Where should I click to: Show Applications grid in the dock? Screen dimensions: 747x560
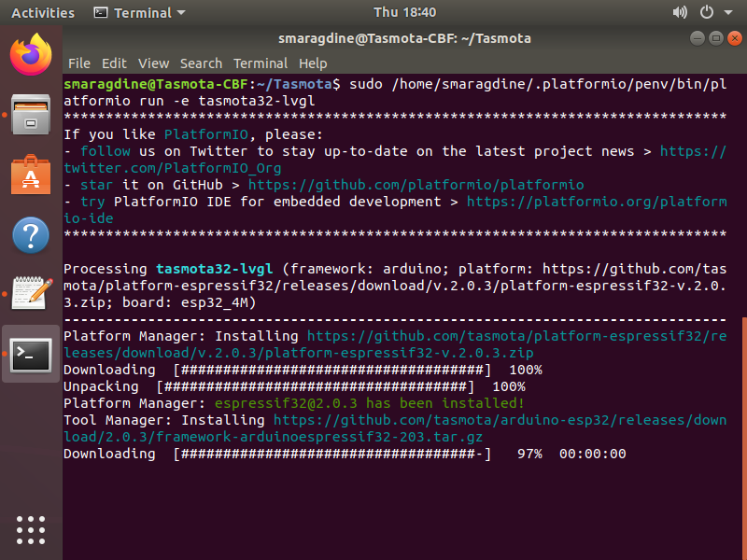[x=31, y=530]
